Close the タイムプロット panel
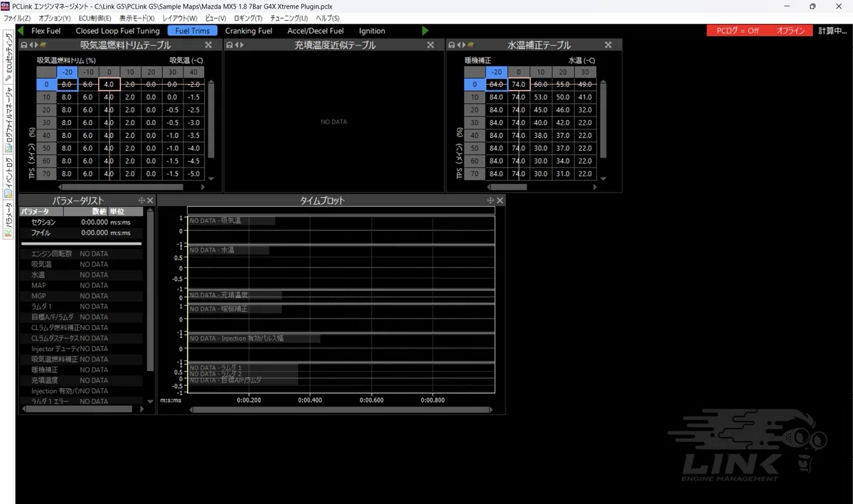 point(500,200)
